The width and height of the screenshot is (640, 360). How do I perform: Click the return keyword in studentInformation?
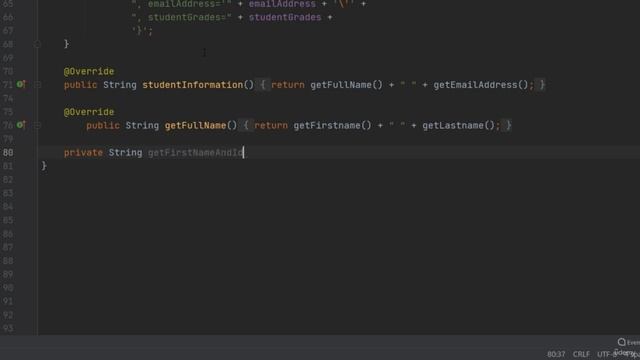288,85
